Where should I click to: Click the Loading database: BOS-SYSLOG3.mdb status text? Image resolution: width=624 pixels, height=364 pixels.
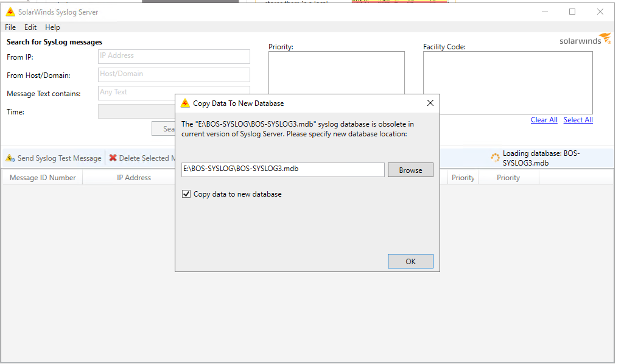541,158
